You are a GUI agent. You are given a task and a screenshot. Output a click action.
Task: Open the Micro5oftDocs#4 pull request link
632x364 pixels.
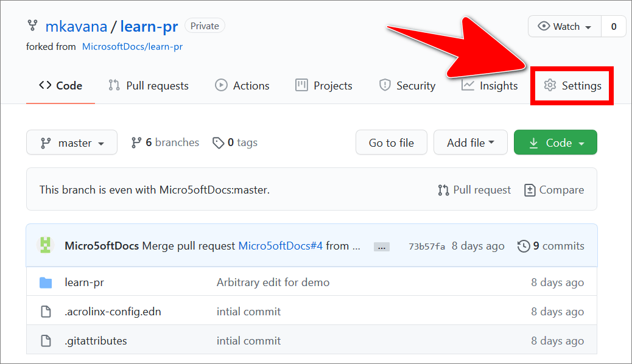281,246
